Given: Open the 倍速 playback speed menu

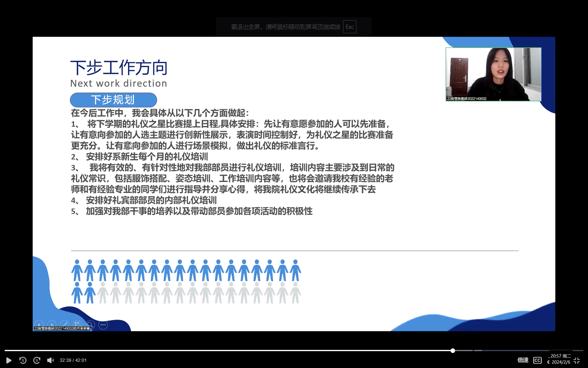Looking at the screenshot, I should [523, 360].
